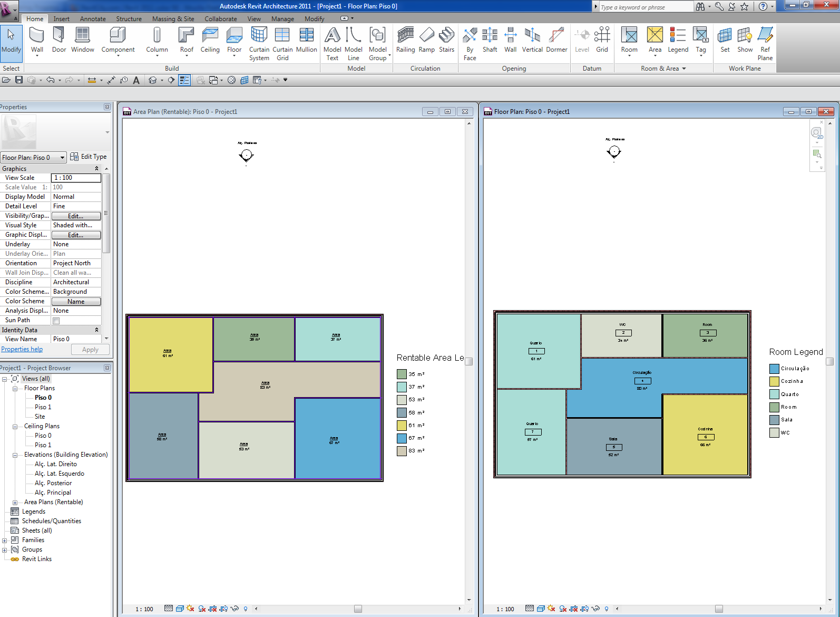Open the Massing & Site tab
The image size is (840, 617).
[x=173, y=19]
